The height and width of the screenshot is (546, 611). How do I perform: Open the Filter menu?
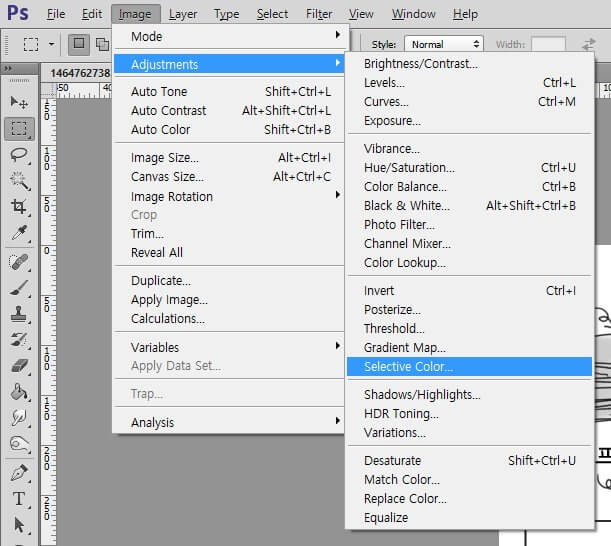[x=319, y=14]
